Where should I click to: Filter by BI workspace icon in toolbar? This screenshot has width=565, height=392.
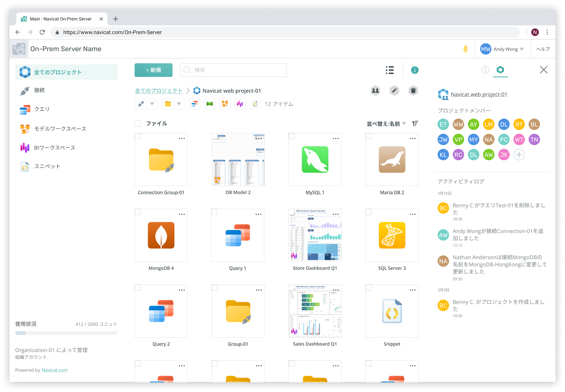coord(240,104)
